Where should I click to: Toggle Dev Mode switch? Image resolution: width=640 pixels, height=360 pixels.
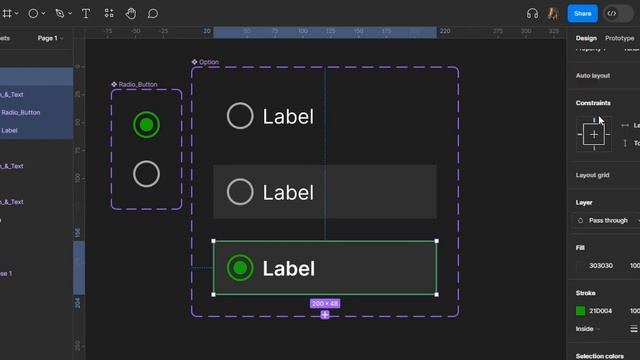click(618, 13)
